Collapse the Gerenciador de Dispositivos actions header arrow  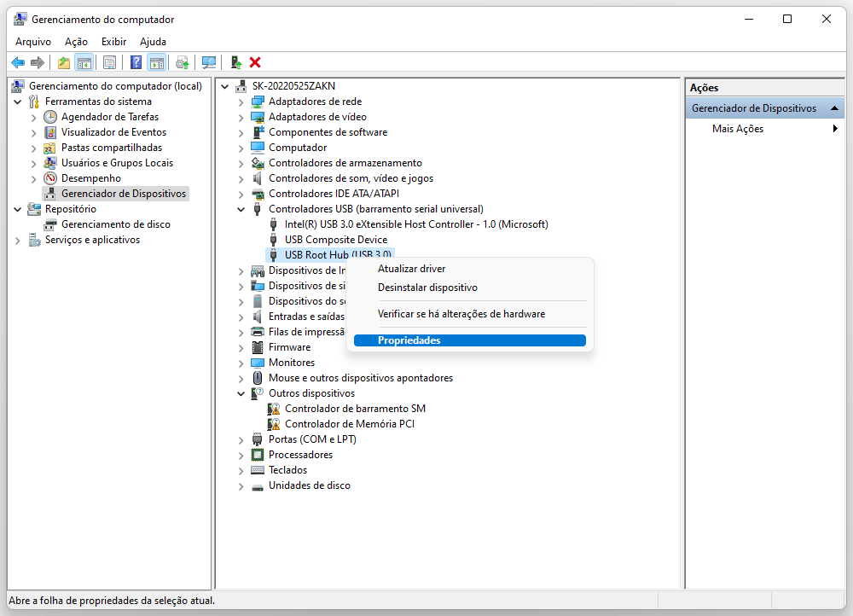tap(833, 108)
